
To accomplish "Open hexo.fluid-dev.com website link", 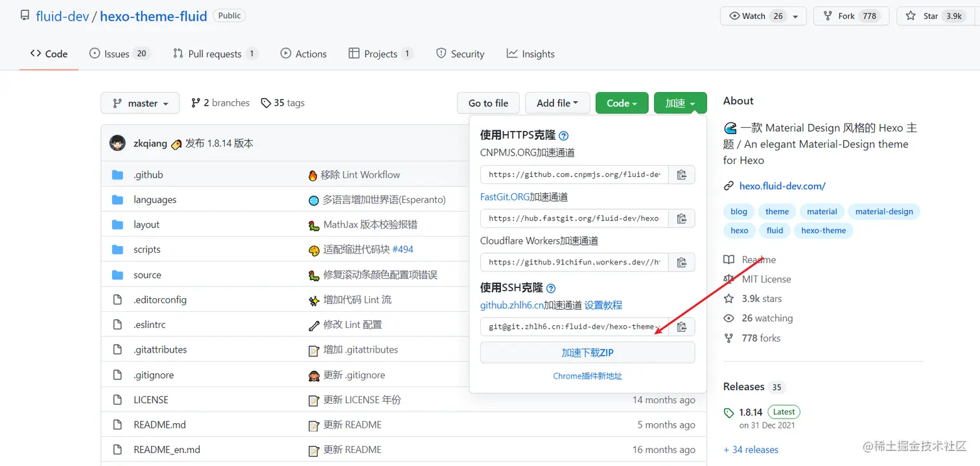I will (x=782, y=186).
